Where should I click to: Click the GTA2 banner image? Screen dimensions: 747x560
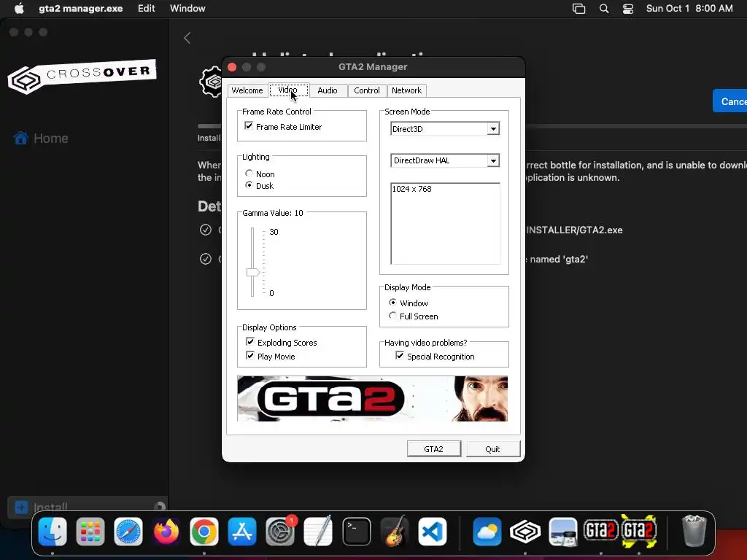click(x=373, y=399)
